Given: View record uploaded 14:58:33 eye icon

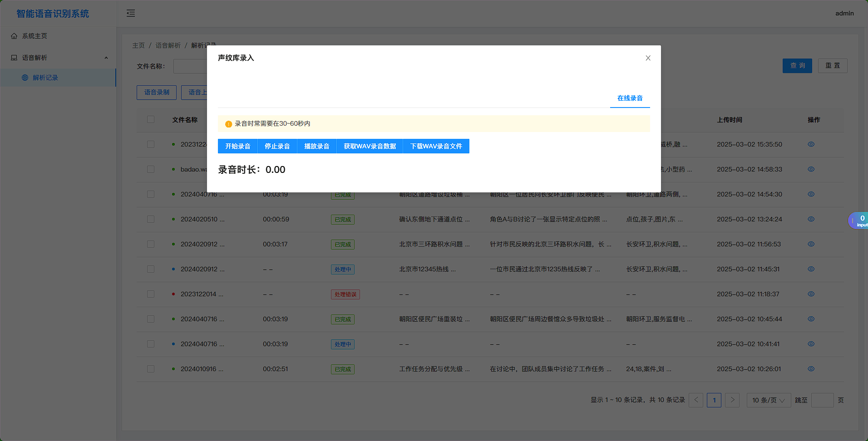Looking at the screenshot, I should [811, 169].
